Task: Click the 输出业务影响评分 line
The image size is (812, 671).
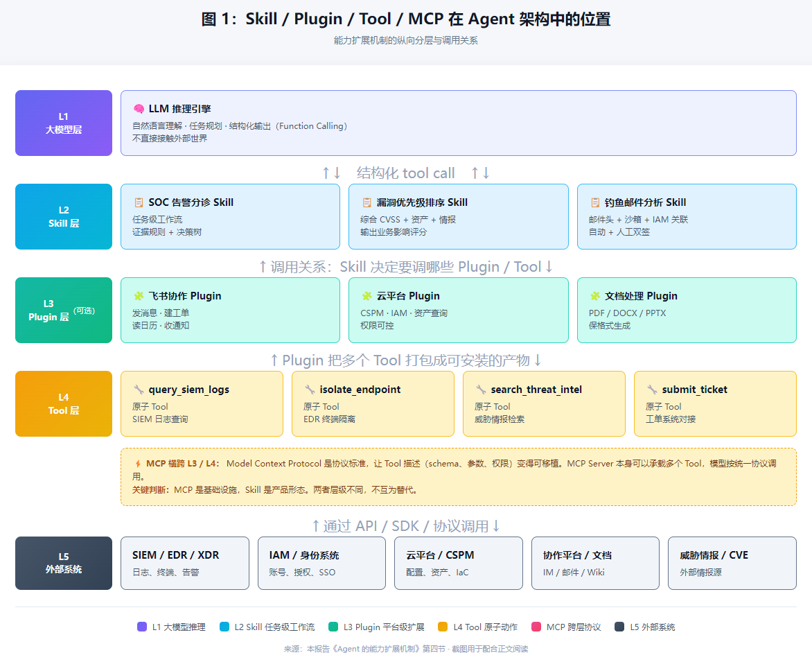Action: [x=394, y=232]
